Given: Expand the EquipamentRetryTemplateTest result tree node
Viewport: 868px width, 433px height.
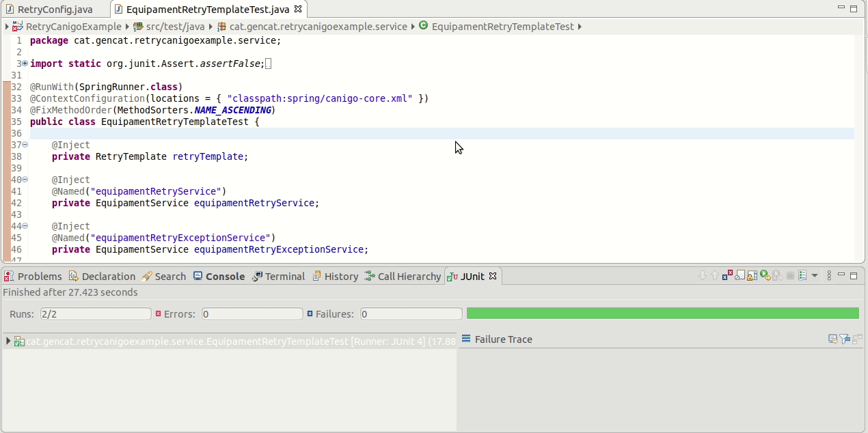Looking at the screenshot, I should [8, 341].
